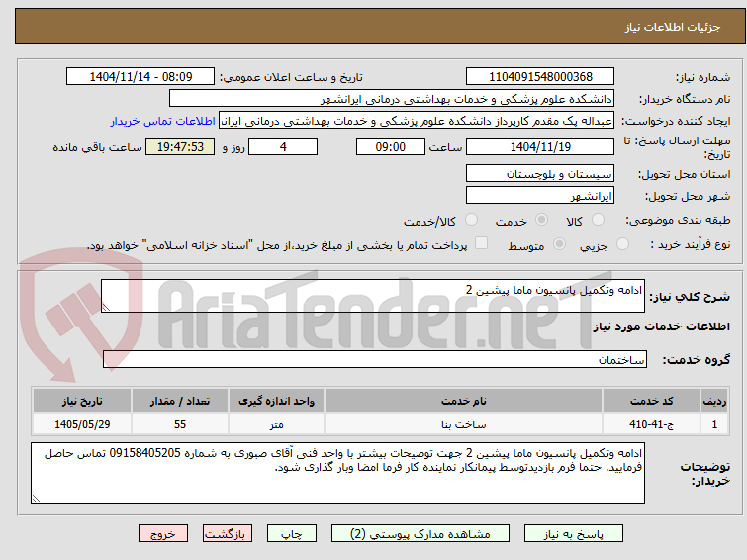Click the جزئیات اطلاعات نیاز header title
Image resolution: width=747 pixels, height=560 pixels.
(672, 27)
